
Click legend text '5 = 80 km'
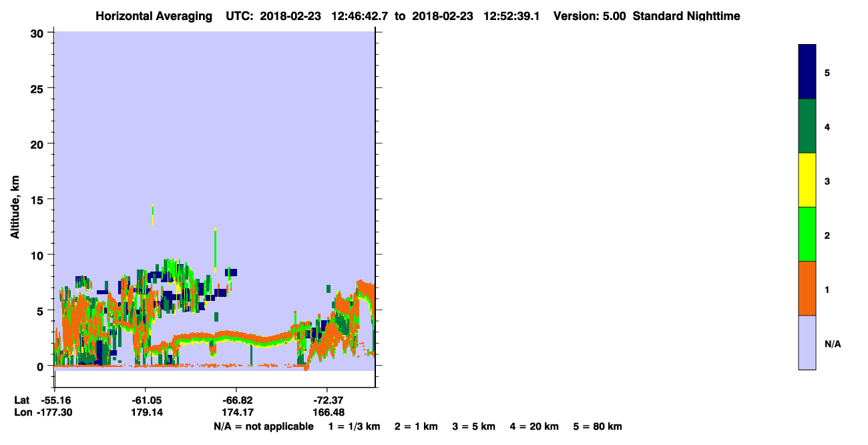598,427
